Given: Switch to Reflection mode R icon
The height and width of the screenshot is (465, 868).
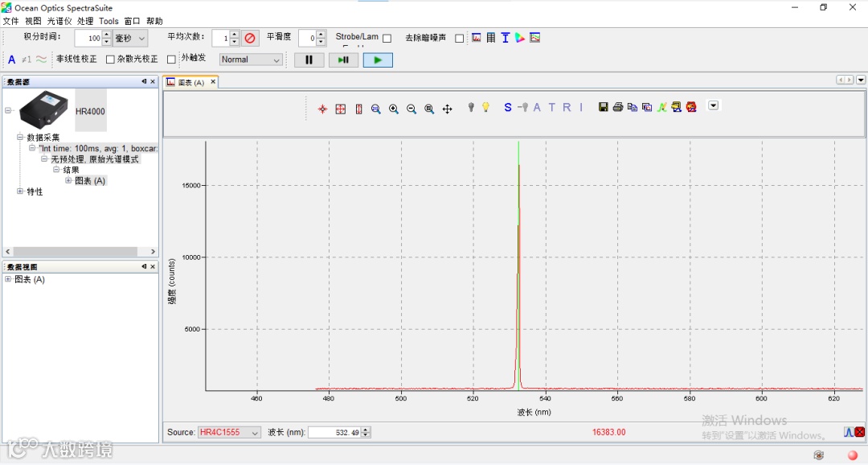Looking at the screenshot, I should click(x=567, y=108).
